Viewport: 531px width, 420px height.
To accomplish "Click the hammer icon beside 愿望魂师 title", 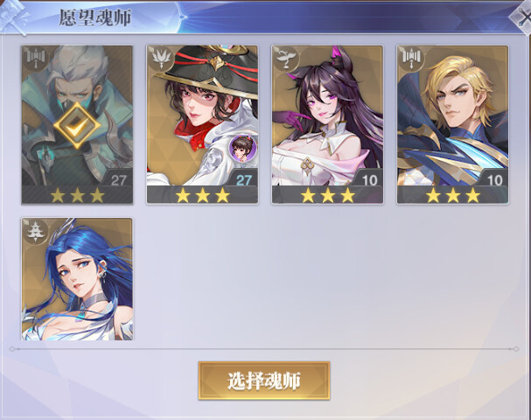I will (13, 17).
